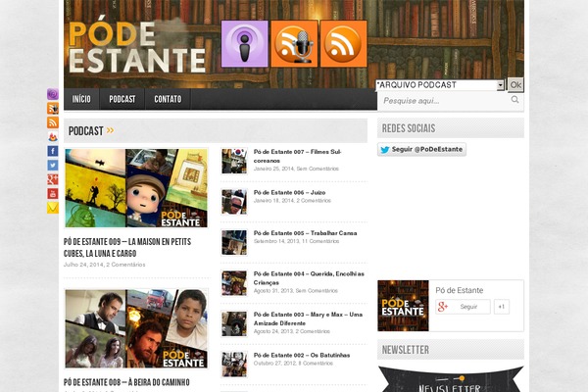Open the small orange RSS icon in side bar
This screenshot has height=392, width=588.
coord(53,122)
